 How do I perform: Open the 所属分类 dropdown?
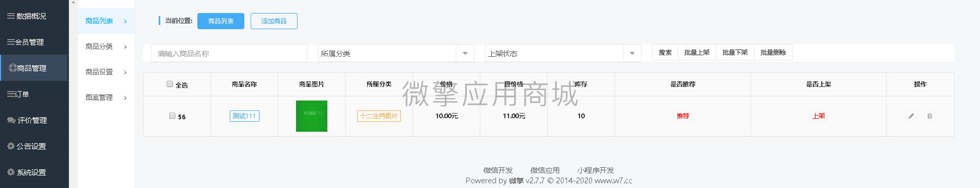[396, 53]
